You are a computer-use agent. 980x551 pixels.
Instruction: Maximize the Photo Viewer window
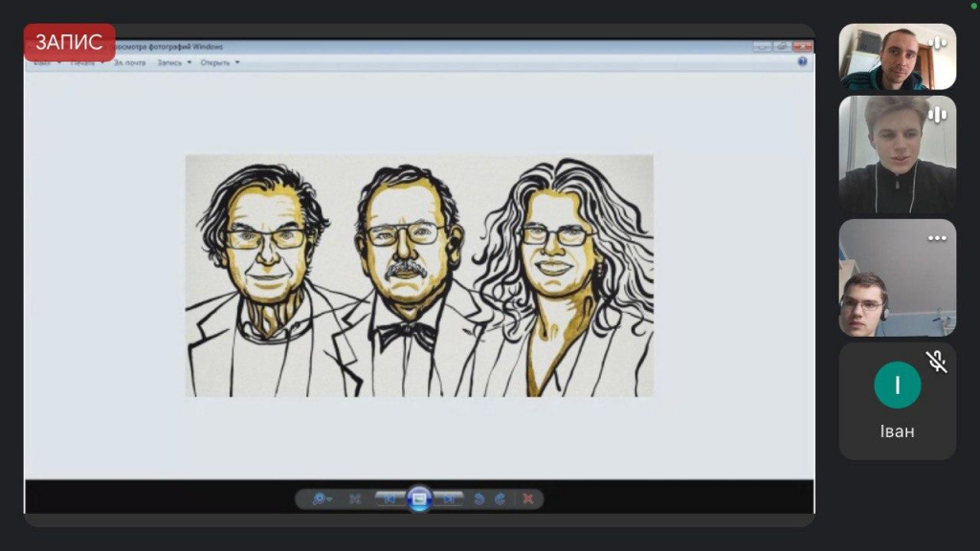pos(782,47)
